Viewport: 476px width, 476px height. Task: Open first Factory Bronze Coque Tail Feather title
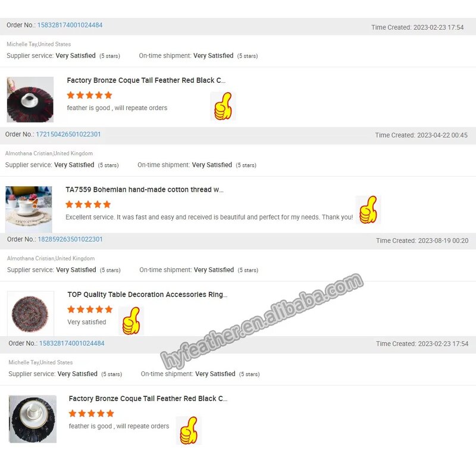click(x=146, y=80)
